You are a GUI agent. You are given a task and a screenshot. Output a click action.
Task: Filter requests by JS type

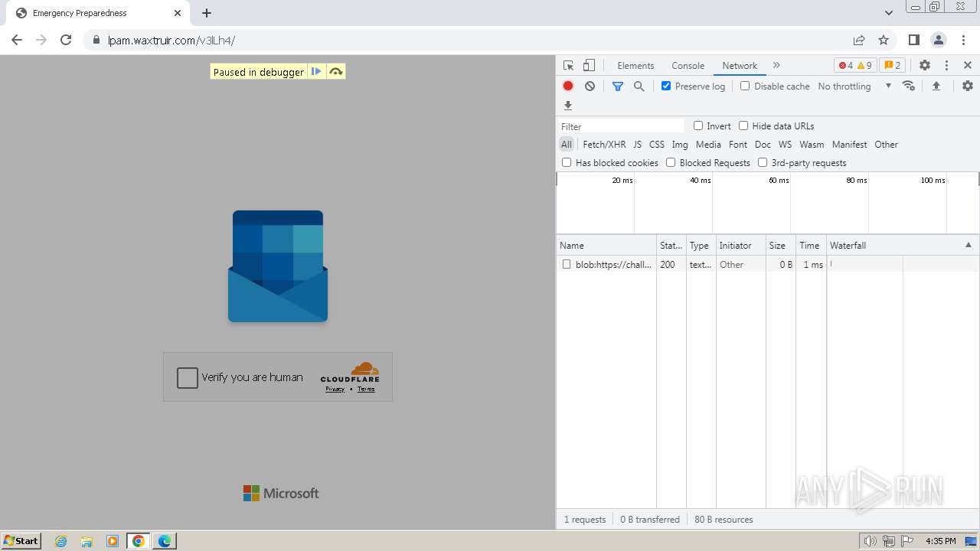[x=637, y=144]
